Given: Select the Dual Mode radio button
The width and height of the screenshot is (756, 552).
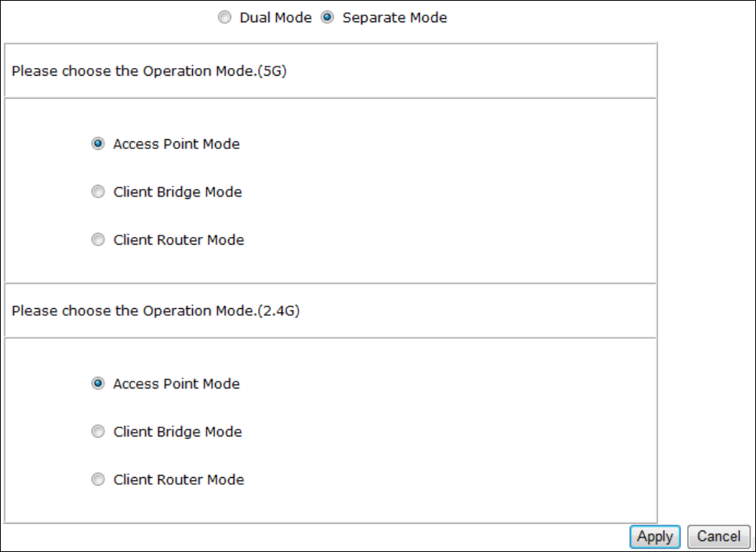Looking at the screenshot, I should coord(224,18).
